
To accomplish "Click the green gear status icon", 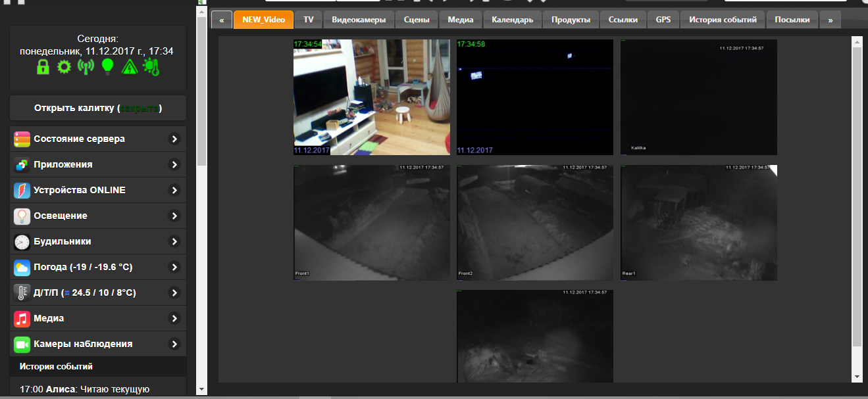I will point(64,66).
